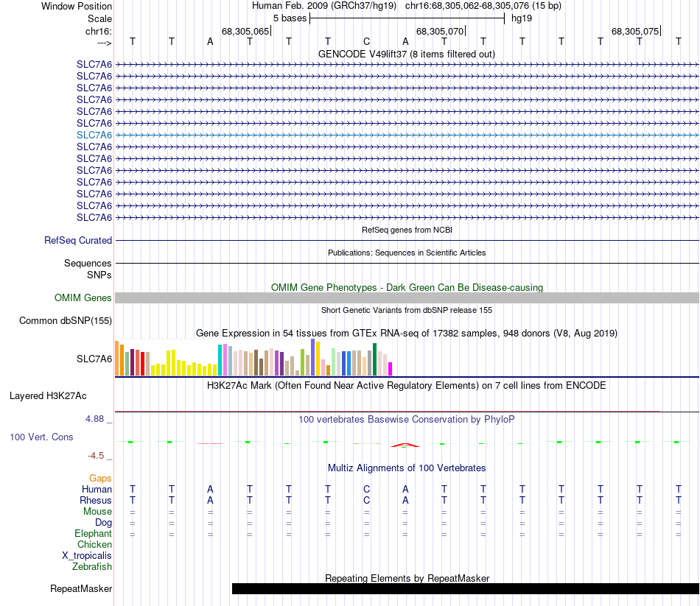Click the dark green bar in GTEx chart
Screen dimensions: 700x606
pos(374,359)
